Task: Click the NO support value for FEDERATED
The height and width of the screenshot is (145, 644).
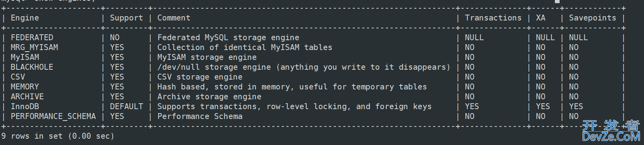Action: [x=115, y=37]
